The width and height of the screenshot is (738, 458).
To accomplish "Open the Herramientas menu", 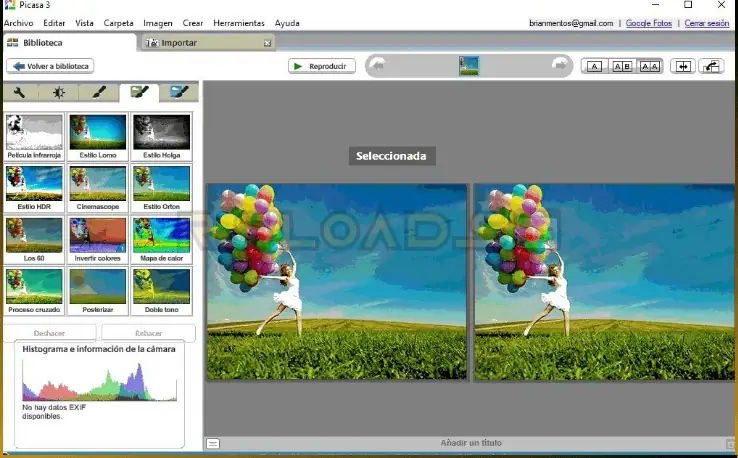I will pyautogui.click(x=239, y=23).
